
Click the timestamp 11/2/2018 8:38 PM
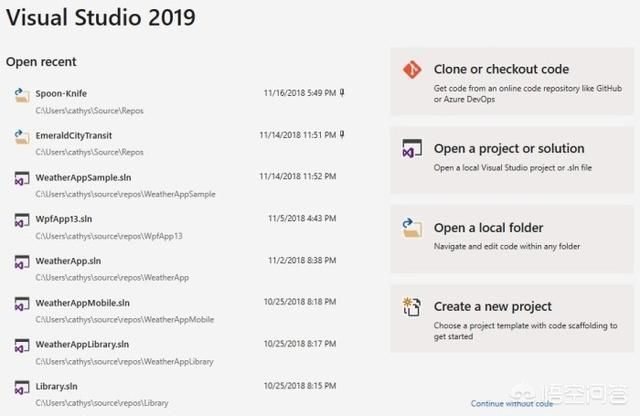click(x=302, y=260)
